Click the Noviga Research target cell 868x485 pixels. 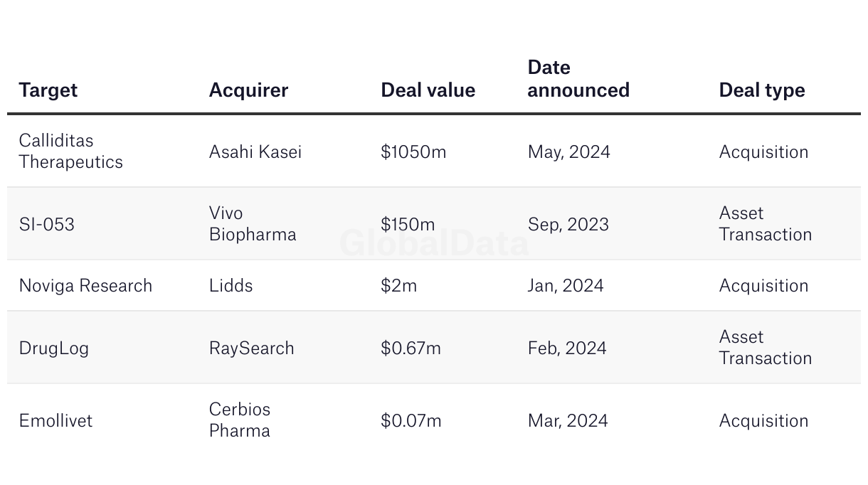coord(85,286)
